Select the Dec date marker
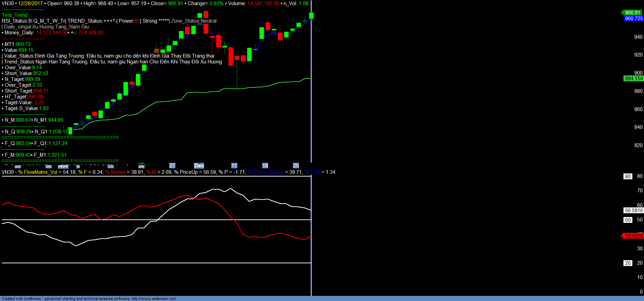The image size is (644, 301). point(199,166)
